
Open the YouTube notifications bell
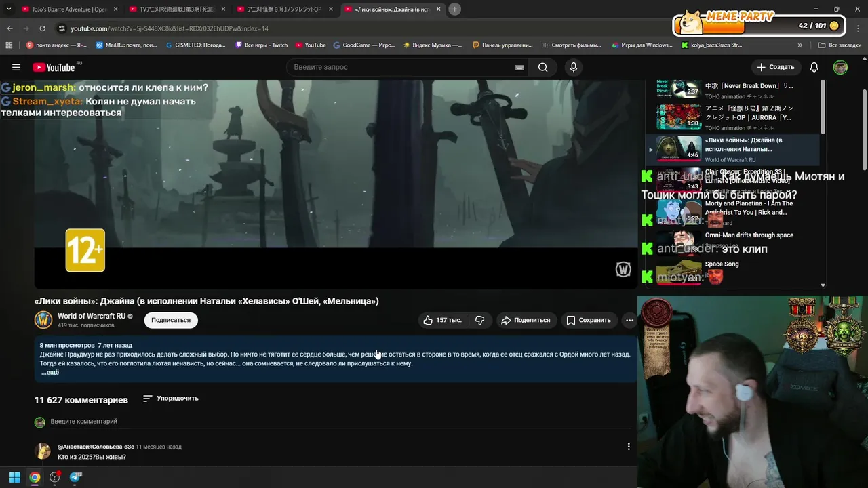click(814, 67)
